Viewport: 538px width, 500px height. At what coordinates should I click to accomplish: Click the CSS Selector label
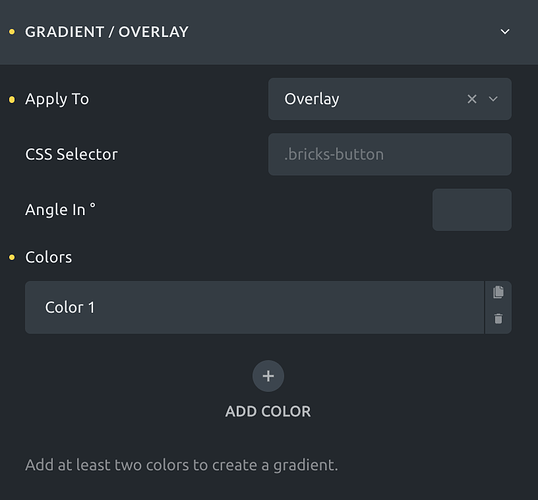[x=71, y=154]
